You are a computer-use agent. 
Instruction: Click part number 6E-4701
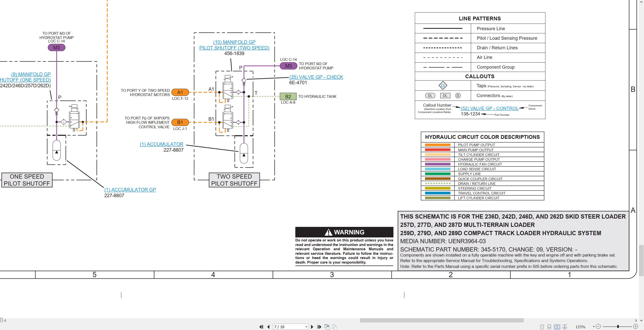[x=298, y=83]
